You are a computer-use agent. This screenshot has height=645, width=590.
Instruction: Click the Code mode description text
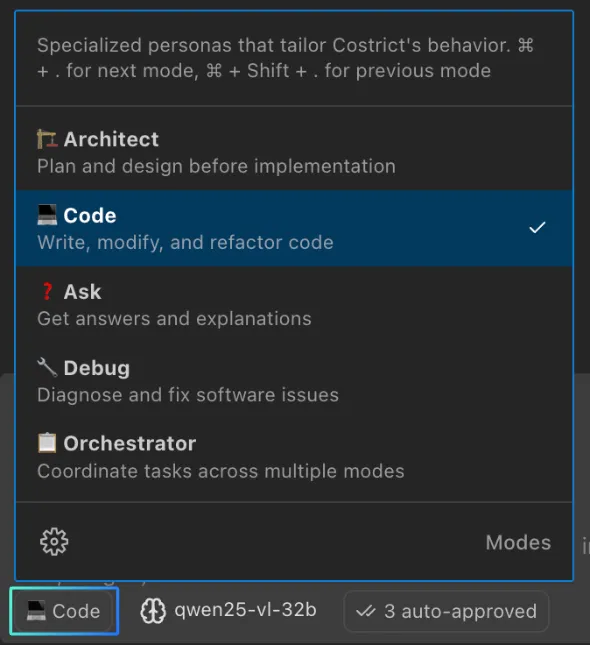pos(185,242)
